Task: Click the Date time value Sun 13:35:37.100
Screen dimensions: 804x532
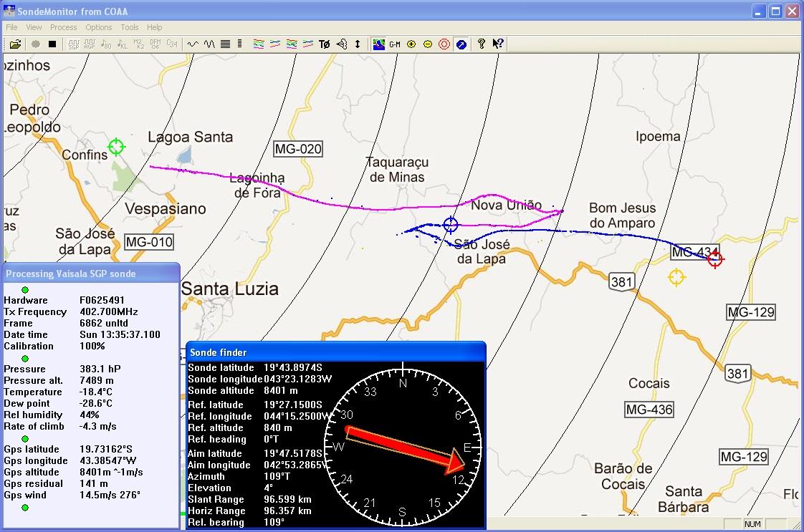Action: click(x=120, y=334)
